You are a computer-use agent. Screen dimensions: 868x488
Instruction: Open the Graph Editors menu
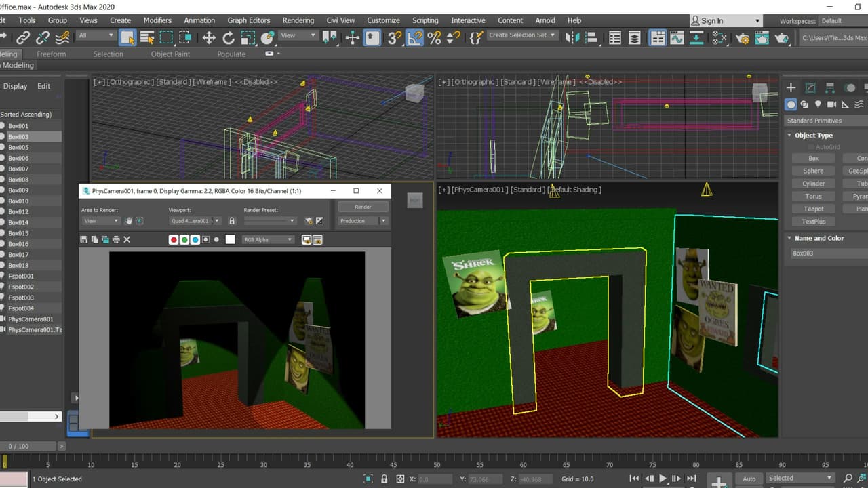click(x=248, y=20)
